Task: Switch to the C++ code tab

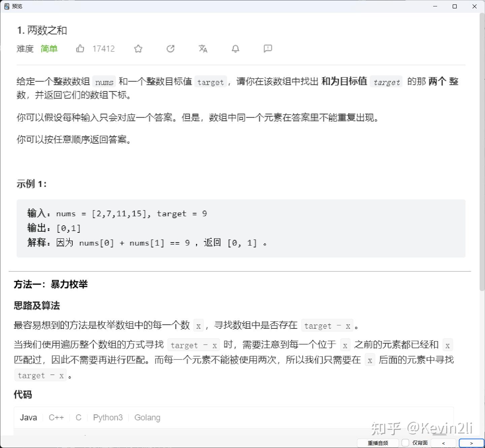Action: pos(56,417)
